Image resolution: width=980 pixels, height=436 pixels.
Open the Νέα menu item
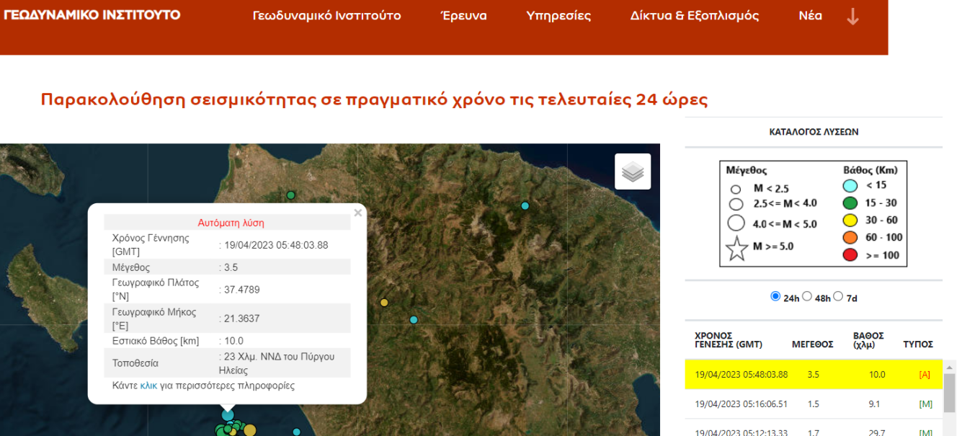(x=810, y=16)
